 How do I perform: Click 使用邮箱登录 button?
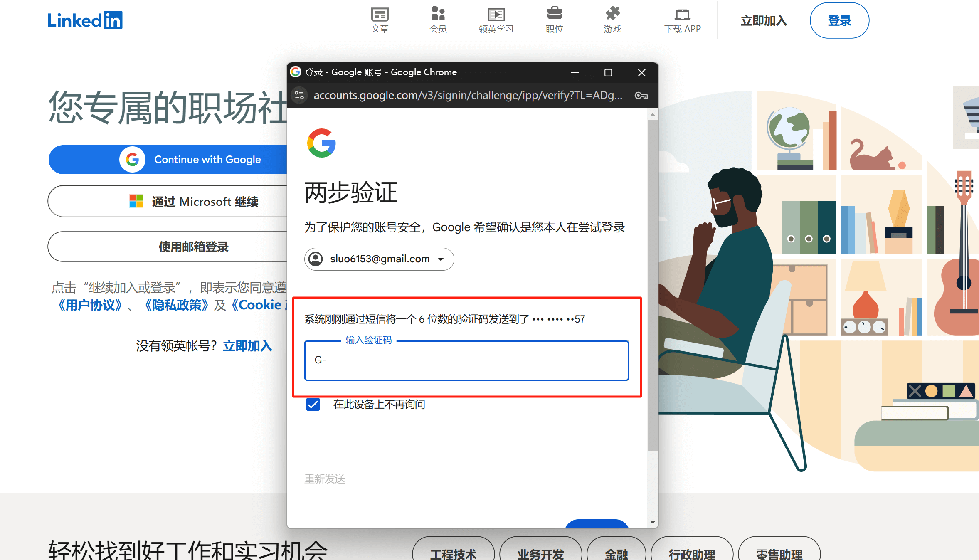click(x=168, y=247)
